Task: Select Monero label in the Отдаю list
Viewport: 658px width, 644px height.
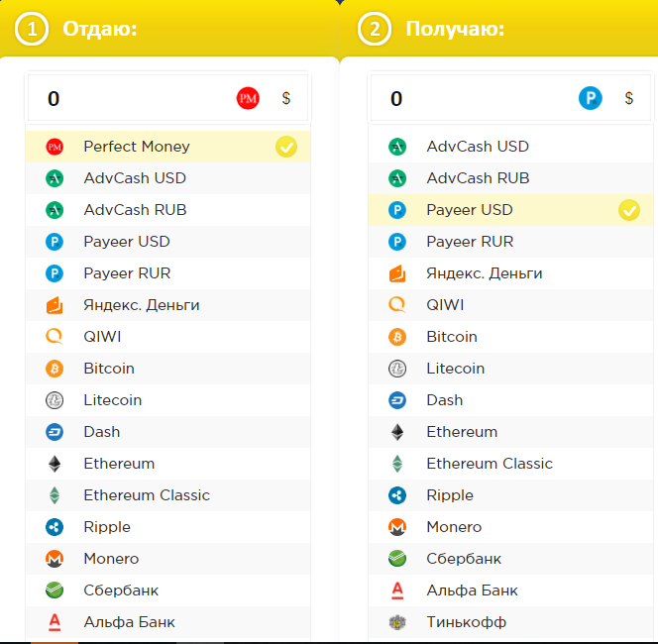Action: [111, 559]
